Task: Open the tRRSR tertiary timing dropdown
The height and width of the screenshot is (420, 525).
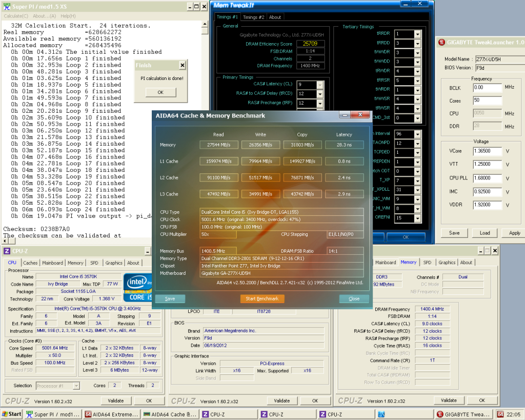Action: tap(417, 81)
